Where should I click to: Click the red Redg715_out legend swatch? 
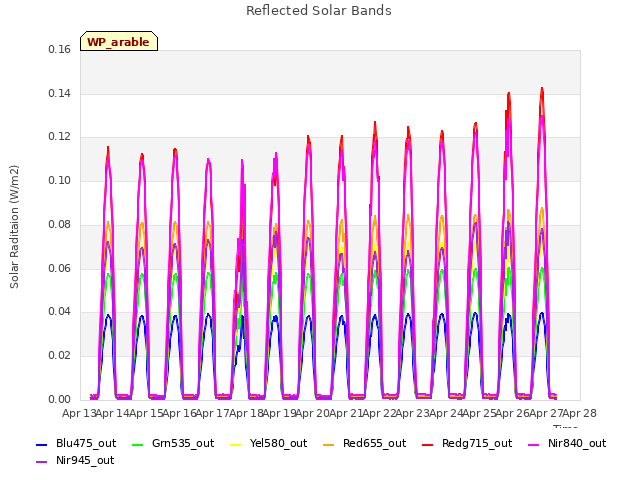pyautogui.click(x=428, y=444)
